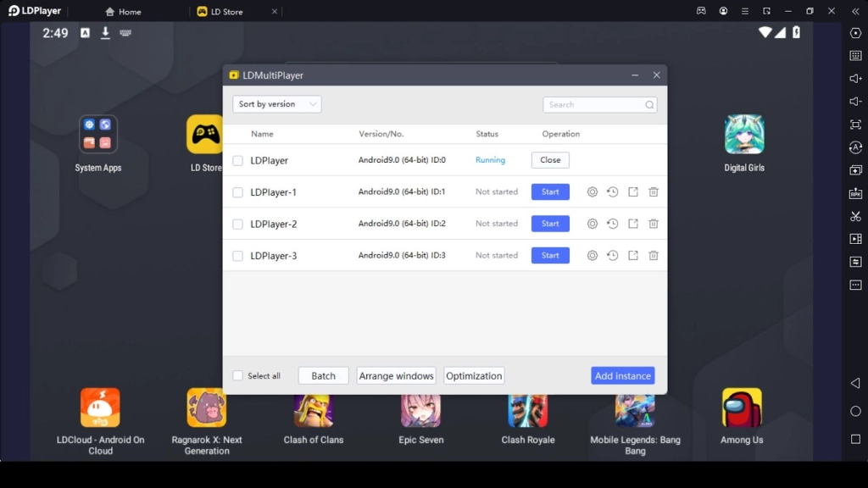
Task: Open the gamepad icon in title bar
Action: tap(701, 11)
